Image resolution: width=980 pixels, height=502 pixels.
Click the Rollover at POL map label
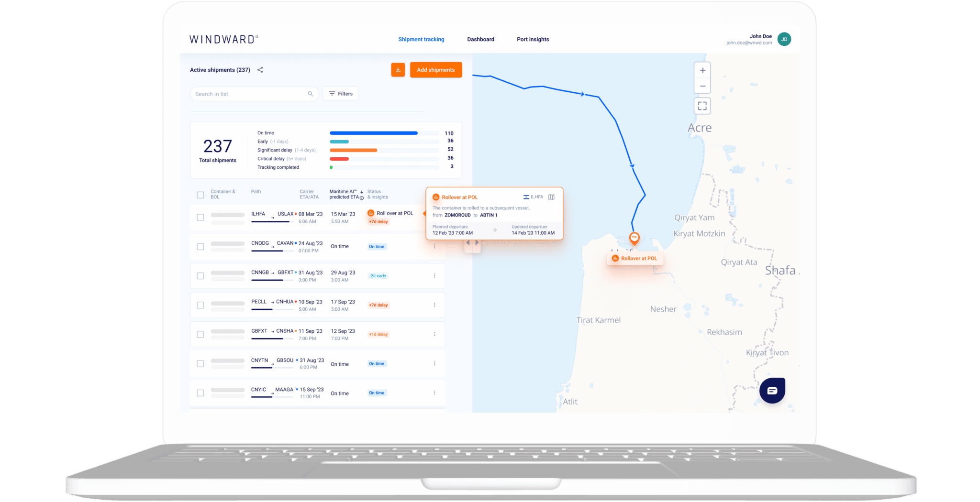pos(635,259)
